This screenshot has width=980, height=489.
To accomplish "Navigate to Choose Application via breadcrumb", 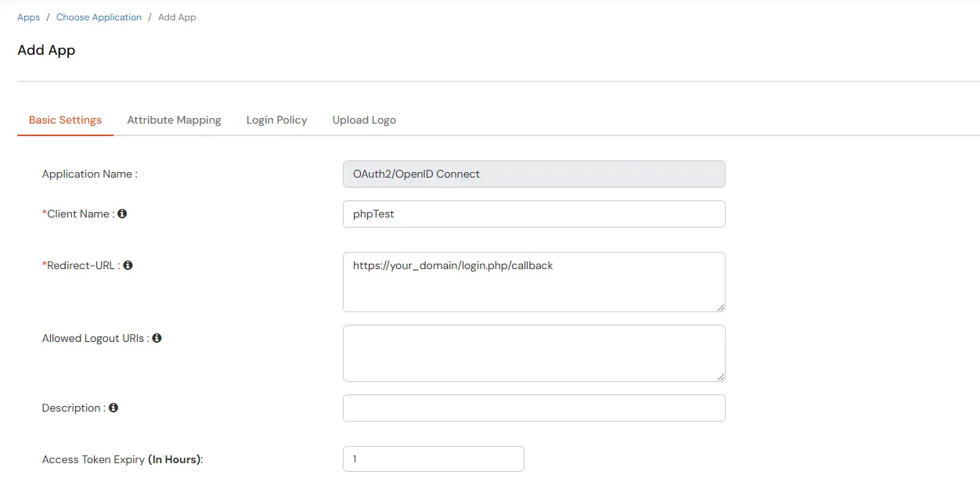I will pos(99,16).
